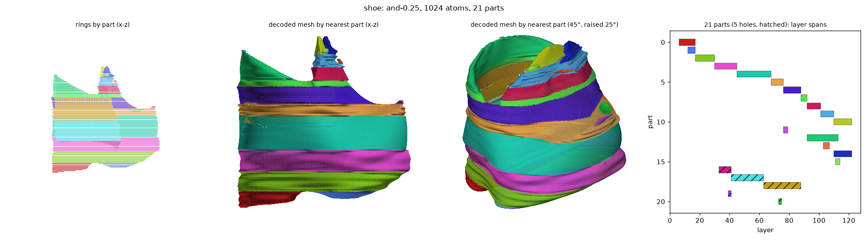Click the hatched magenta bar for part 16

(725, 170)
